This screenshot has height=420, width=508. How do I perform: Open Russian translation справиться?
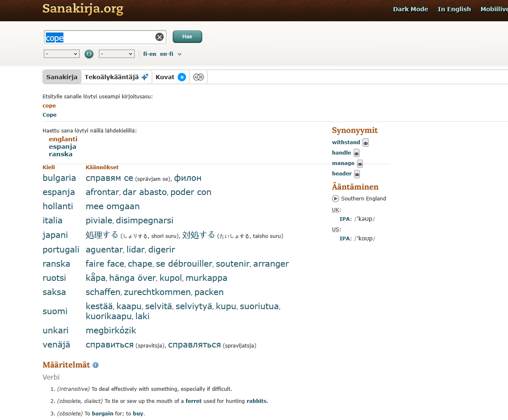[x=110, y=345]
